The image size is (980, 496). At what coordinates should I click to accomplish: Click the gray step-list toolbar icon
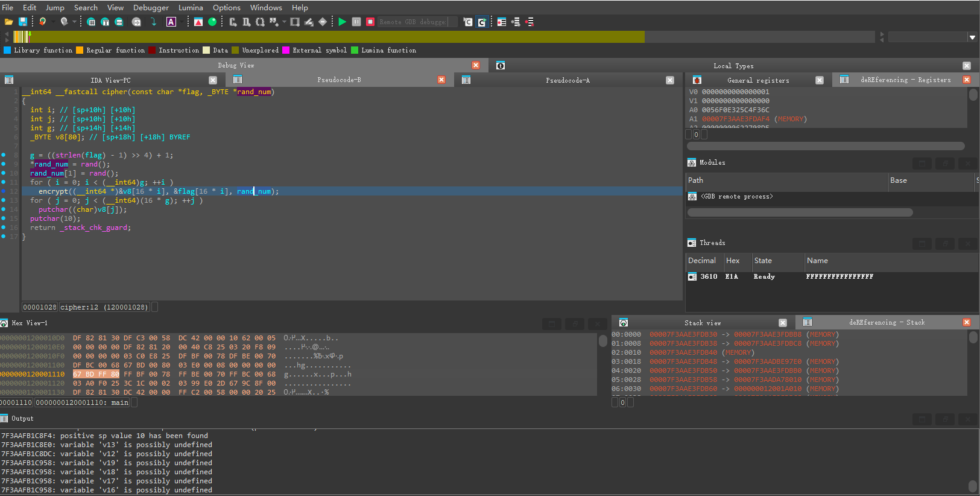point(516,22)
